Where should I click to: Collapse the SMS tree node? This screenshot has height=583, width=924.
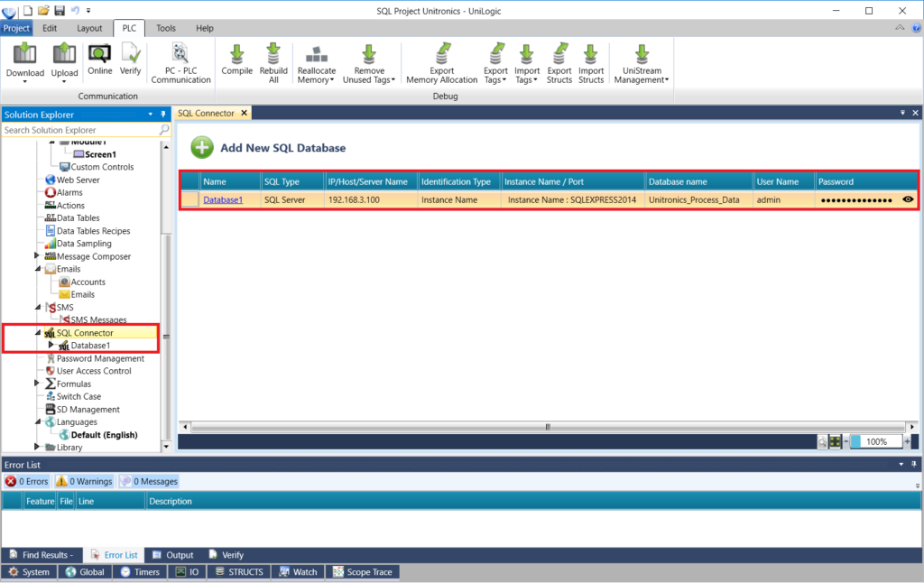(x=38, y=307)
